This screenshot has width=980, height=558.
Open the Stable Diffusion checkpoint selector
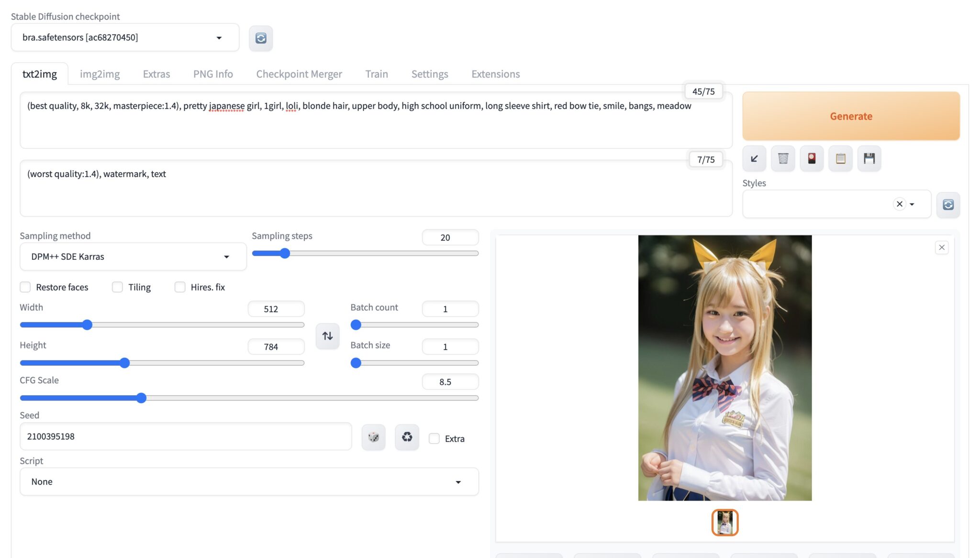coord(124,37)
